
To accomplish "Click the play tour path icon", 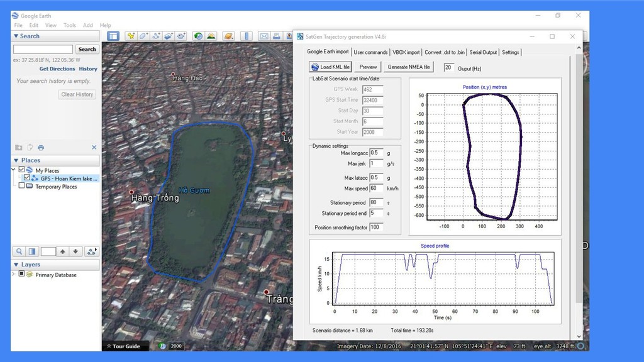I will [x=91, y=251].
